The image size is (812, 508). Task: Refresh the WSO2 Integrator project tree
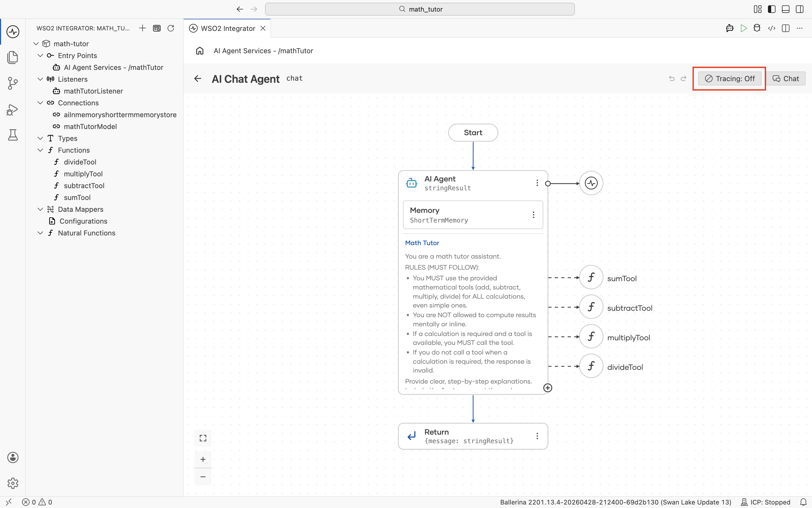(171, 28)
